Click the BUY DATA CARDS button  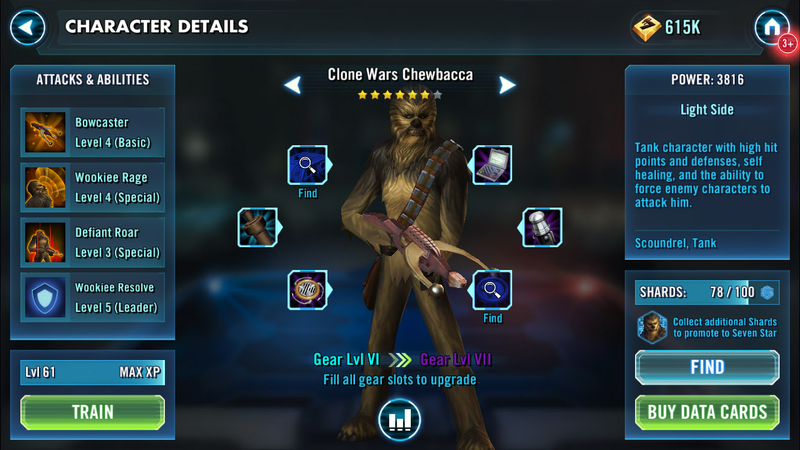[x=707, y=412]
